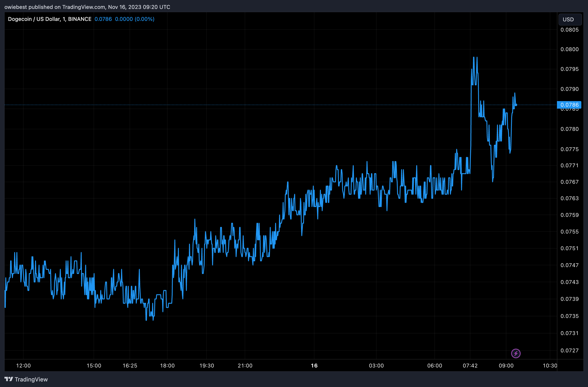Click the 15:00 time axis label
This screenshot has width=588, height=387.
click(x=94, y=365)
